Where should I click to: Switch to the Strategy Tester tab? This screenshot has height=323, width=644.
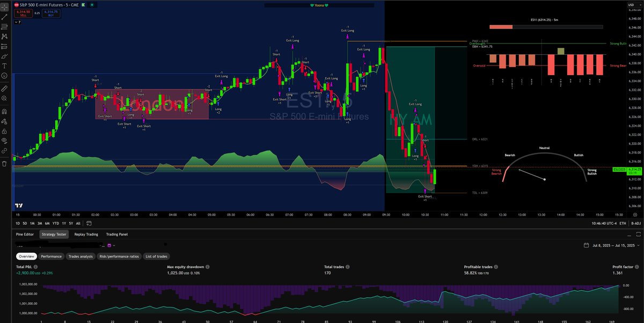pos(53,234)
